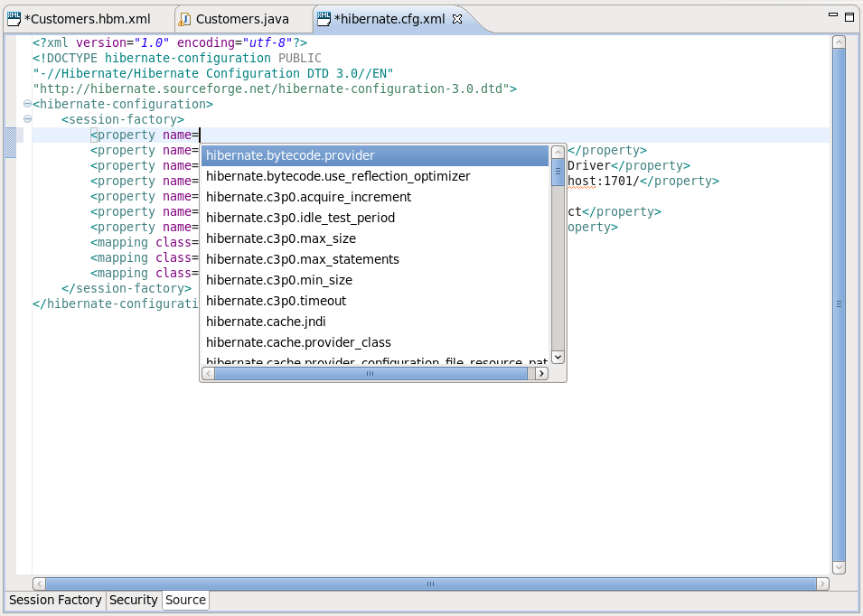
Task: Switch to the Customers.hbm.xml tab
Action: [x=85, y=19]
